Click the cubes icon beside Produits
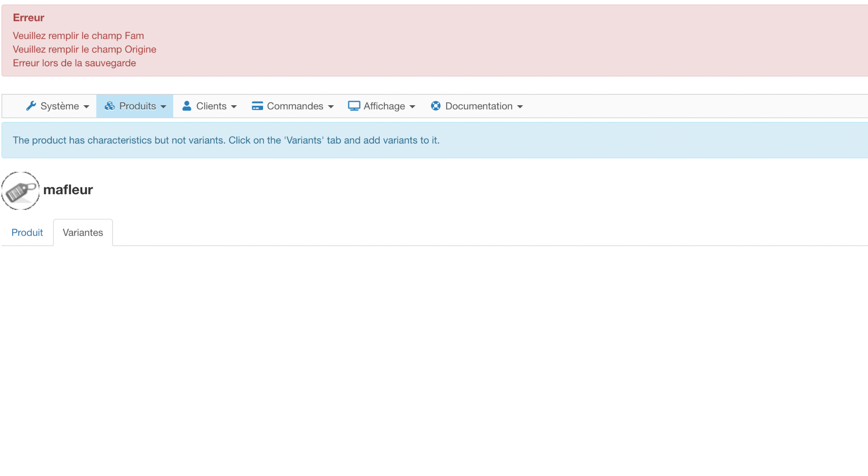This screenshot has height=476, width=868. point(109,106)
